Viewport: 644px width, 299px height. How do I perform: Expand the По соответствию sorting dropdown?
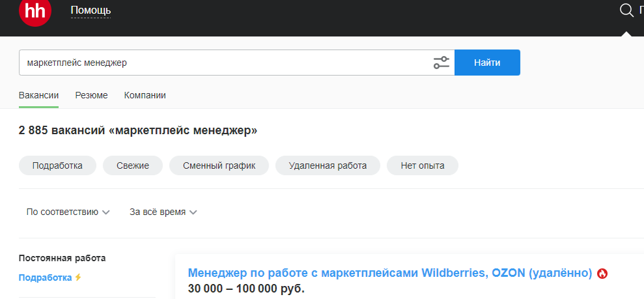68,212
